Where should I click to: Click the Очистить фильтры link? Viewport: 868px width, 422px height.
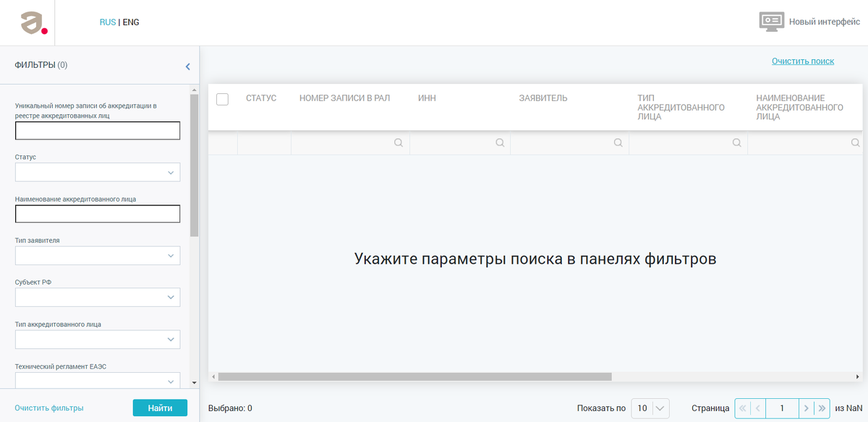[x=48, y=408]
